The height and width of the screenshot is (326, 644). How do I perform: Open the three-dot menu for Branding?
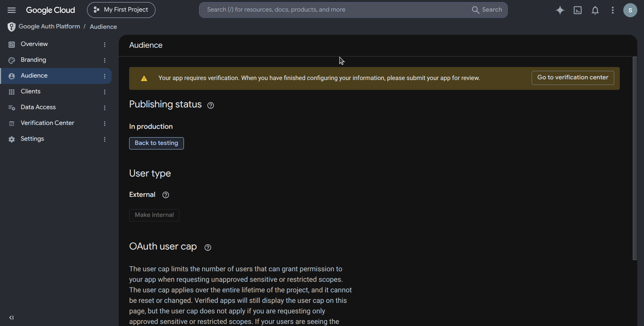point(105,60)
